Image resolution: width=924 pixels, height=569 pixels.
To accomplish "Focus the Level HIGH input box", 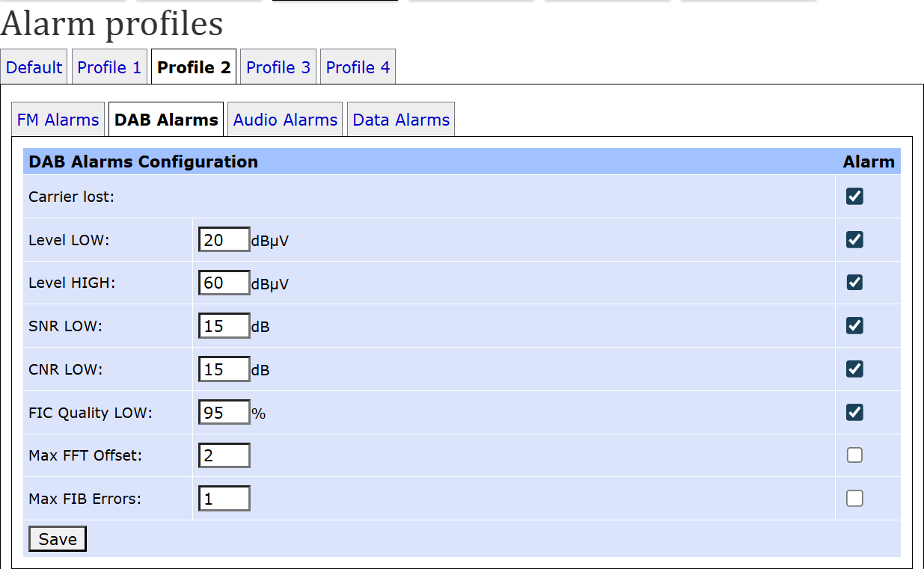I will [x=224, y=283].
